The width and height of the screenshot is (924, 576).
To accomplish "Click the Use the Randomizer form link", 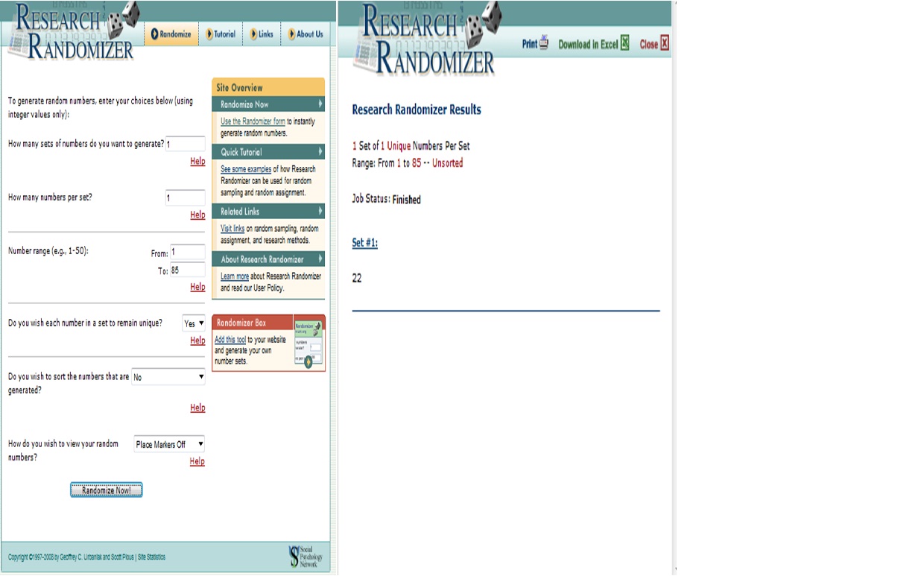I will coord(253,121).
